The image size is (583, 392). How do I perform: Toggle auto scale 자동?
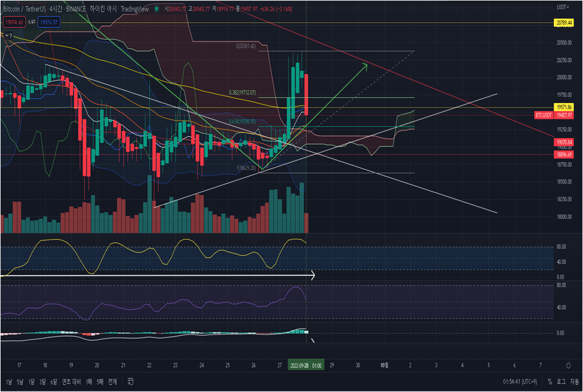pyautogui.click(x=574, y=382)
